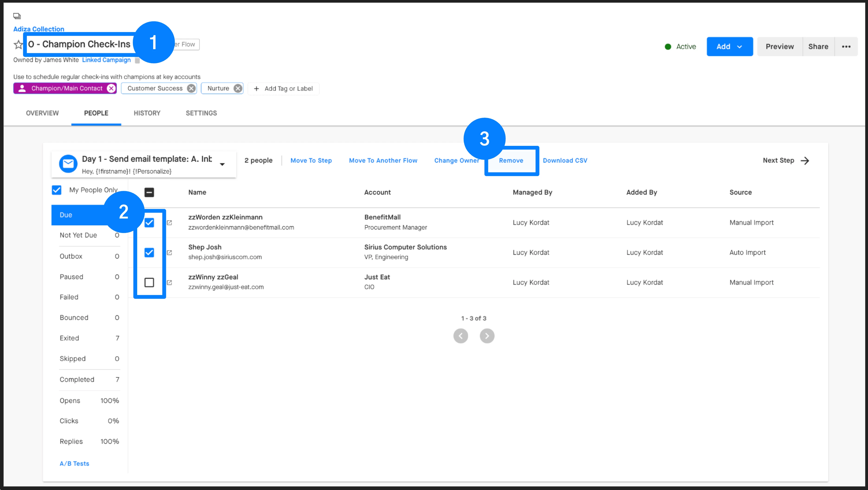The height and width of the screenshot is (490, 868).
Task: Click the select-all header checkbox
Action: click(x=149, y=192)
